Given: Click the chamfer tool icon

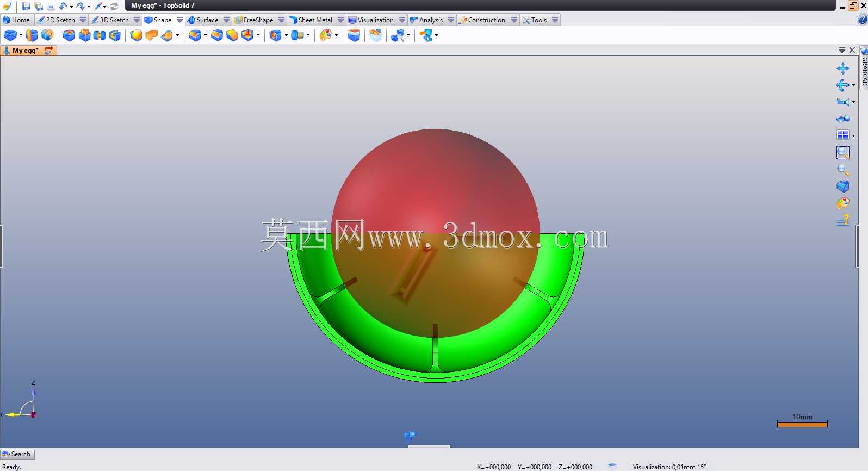Looking at the screenshot, I should (x=216, y=36).
